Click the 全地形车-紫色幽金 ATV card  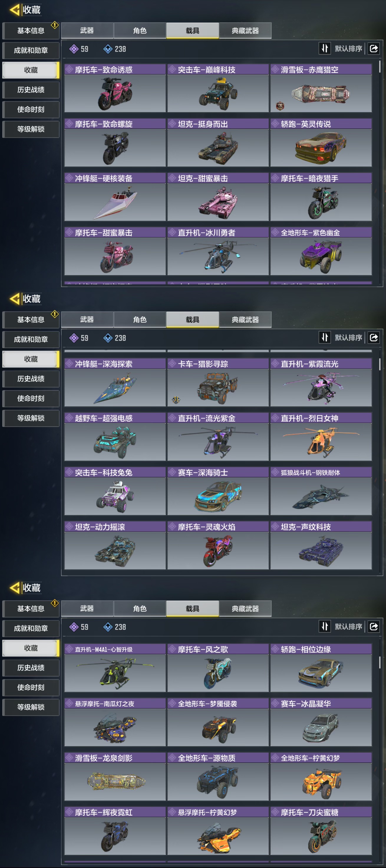[x=321, y=251]
